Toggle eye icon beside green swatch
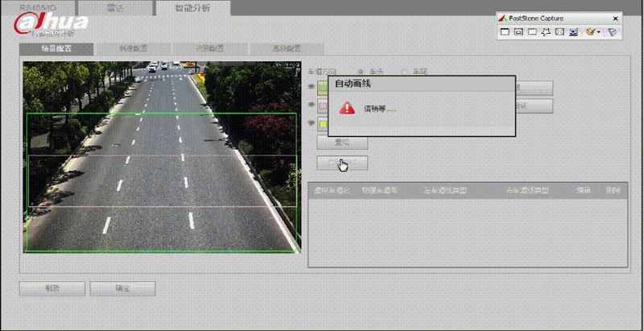 312,86
